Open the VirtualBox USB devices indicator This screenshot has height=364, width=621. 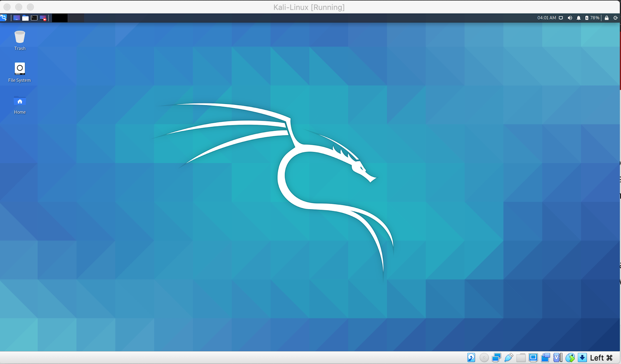[x=509, y=358]
